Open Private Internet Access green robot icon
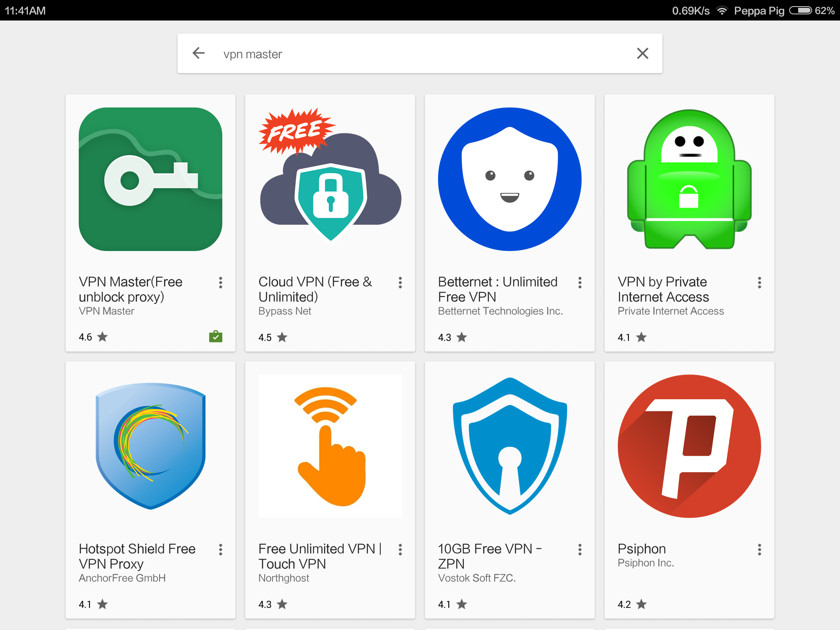Screen dimensions: 840x630 tap(689, 179)
